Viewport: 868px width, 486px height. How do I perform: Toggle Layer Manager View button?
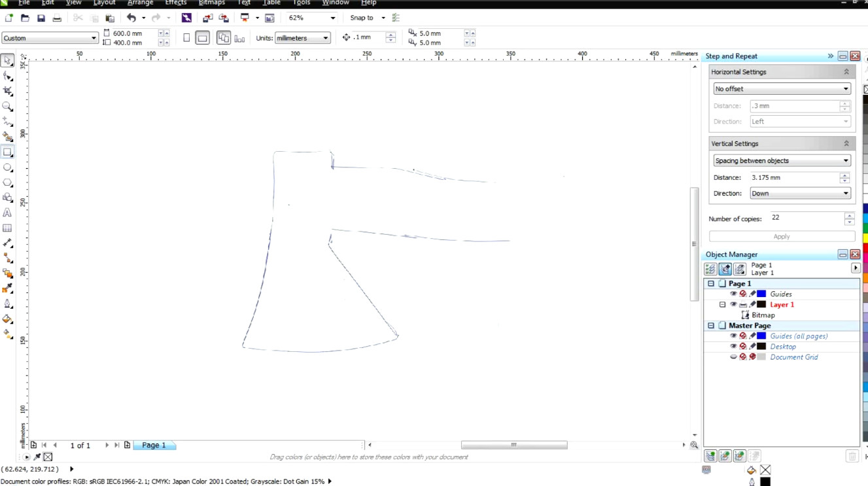pos(739,269)
